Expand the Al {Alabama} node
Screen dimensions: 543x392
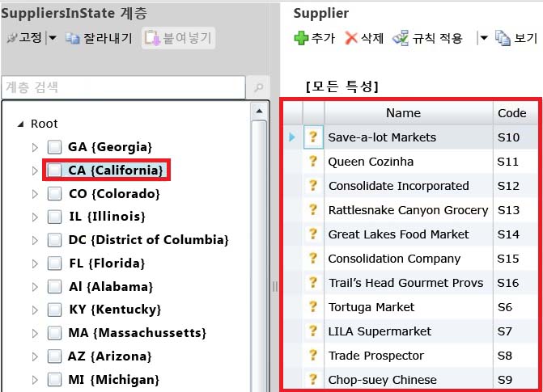click(35, 287)
